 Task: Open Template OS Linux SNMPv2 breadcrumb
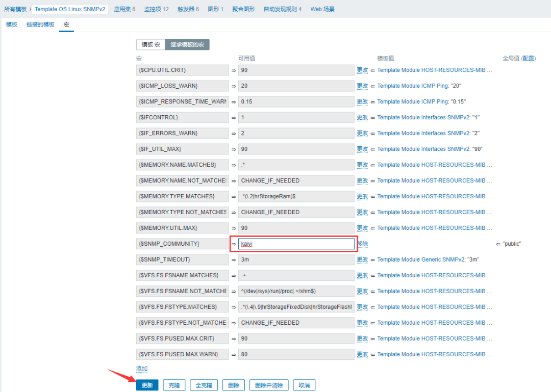pyautogui.click(x=70, y=9)
